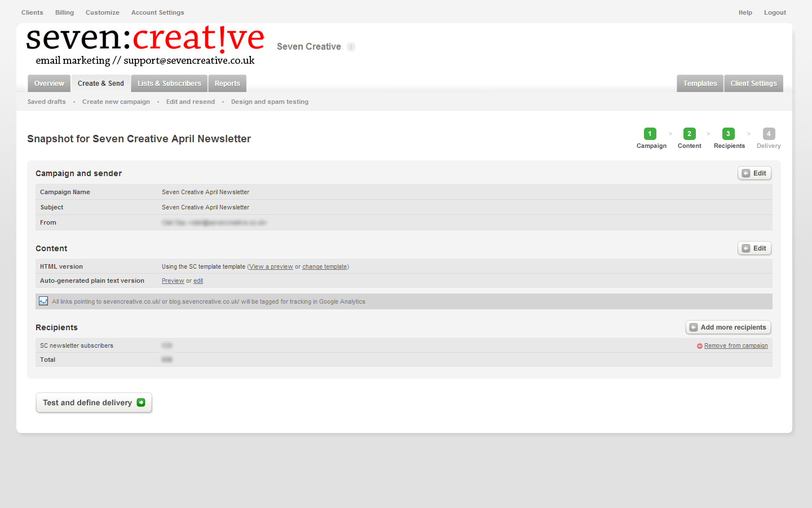
Task: Click the step 2 Content badge
Action: [689, 134]
